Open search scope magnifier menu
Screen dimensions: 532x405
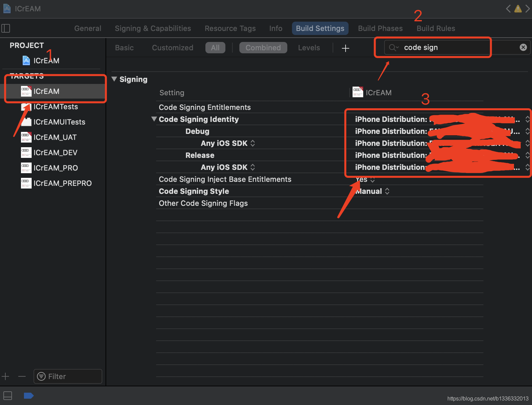[394, 48]
